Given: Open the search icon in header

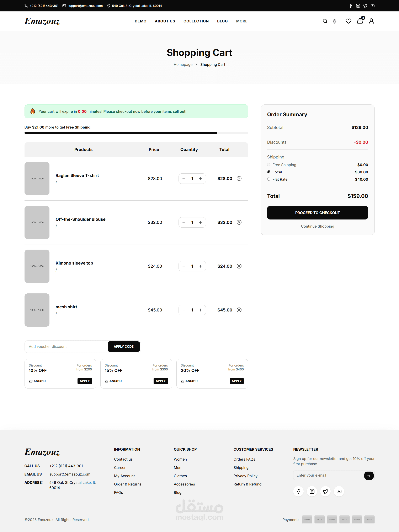Looking at the screenshot, I should pyautogui.click(x=325, y=21).
